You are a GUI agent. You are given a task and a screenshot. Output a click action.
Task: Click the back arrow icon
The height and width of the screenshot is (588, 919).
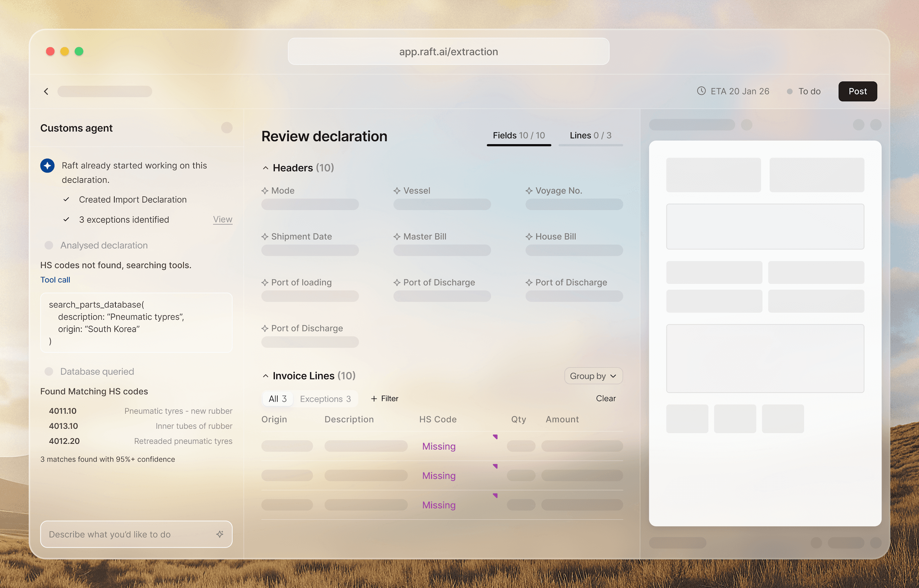click(46, 91)
